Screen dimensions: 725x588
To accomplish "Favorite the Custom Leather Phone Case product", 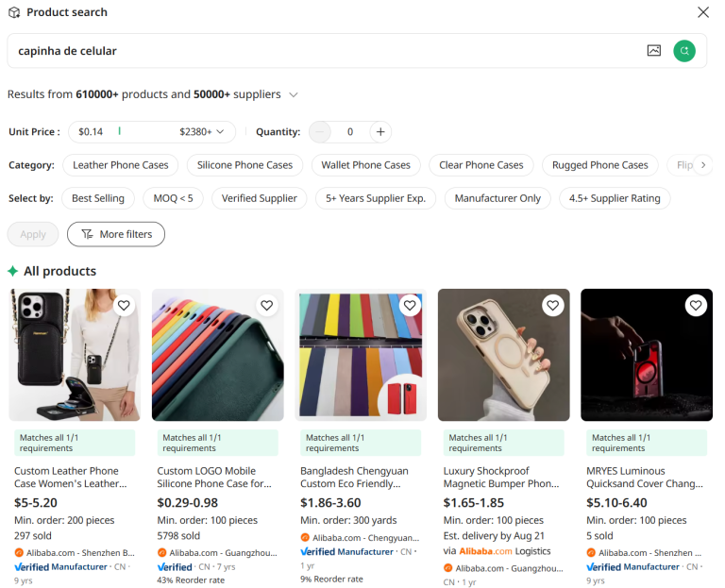I will 124,306.
